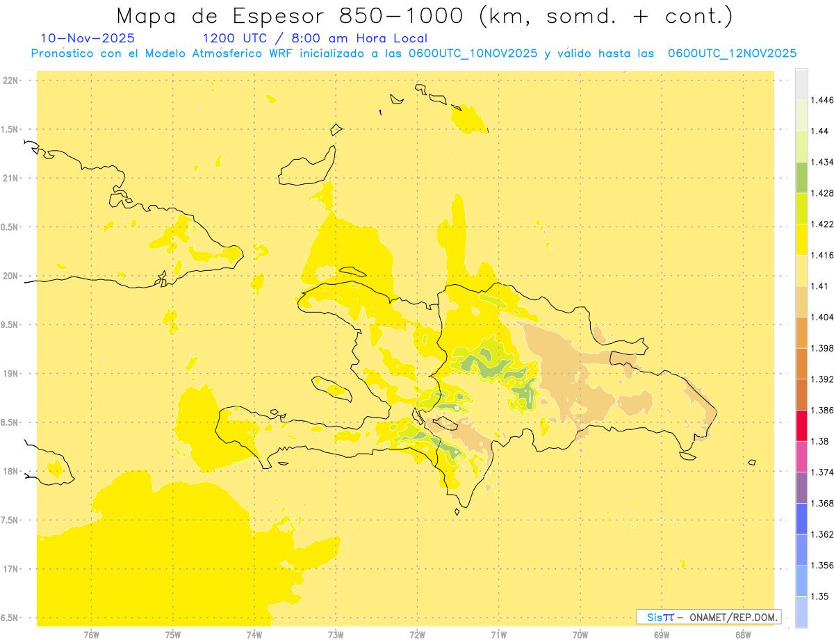This screenshot has height=644, width=834.
Task: Click the '1200 UTC / 8:00 am Hora Local' time text
Action: pos(315,38)
